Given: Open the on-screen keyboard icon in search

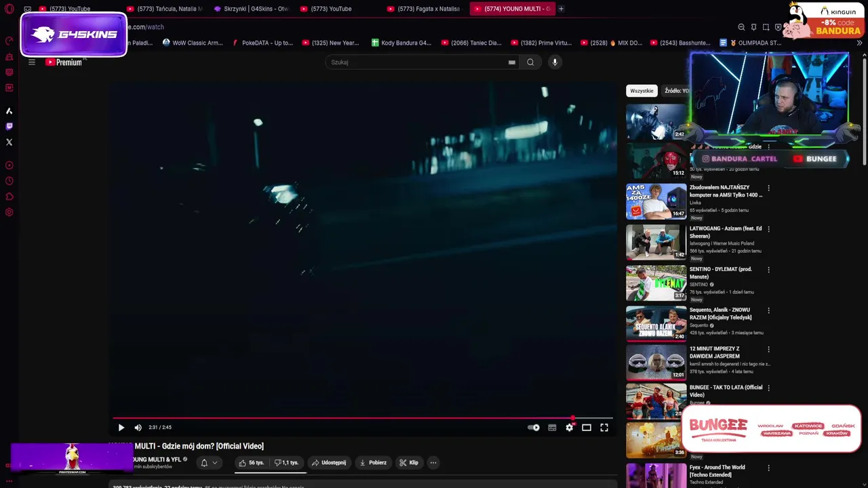Looking at the screenshot, I should pos(512,62).
